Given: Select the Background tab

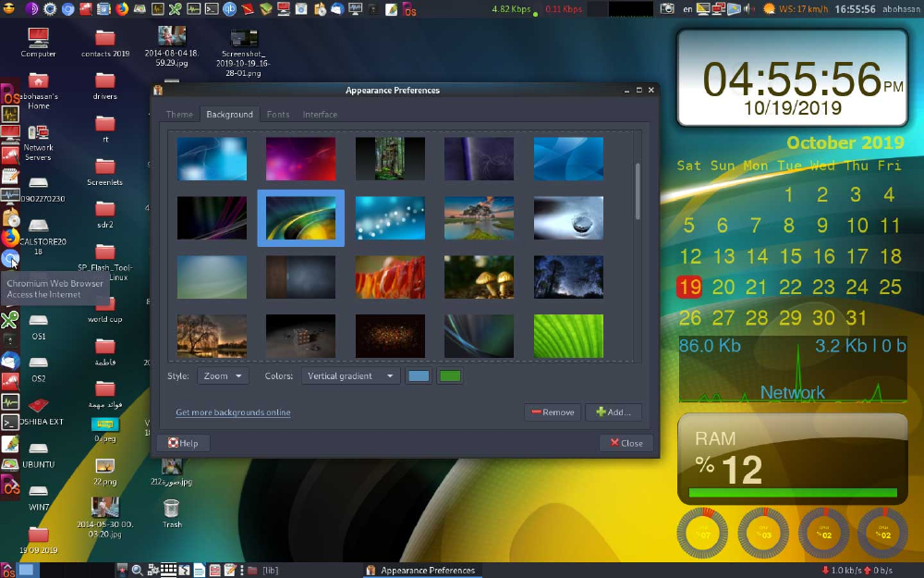Looking at the screenshot, I should tap(229, 115).
